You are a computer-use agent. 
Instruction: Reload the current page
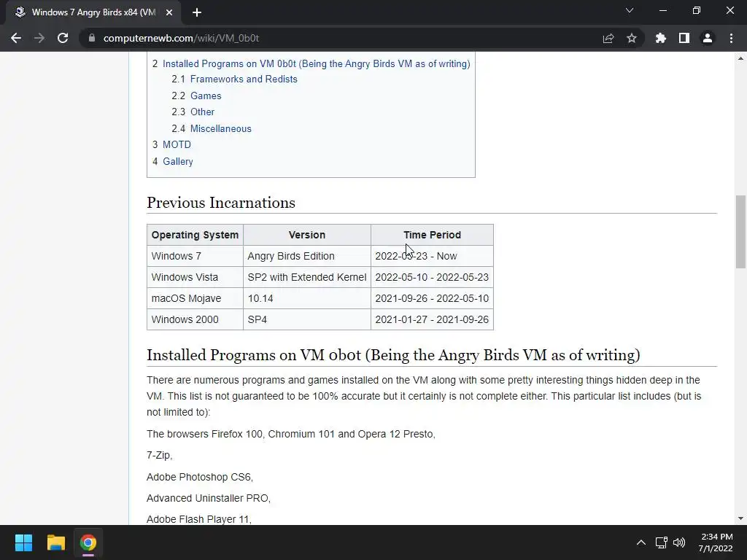pyautogui.click(x=63, y=38)
